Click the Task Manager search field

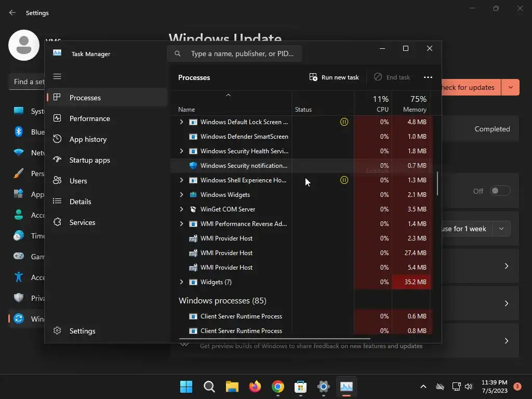tap(234, 54)
